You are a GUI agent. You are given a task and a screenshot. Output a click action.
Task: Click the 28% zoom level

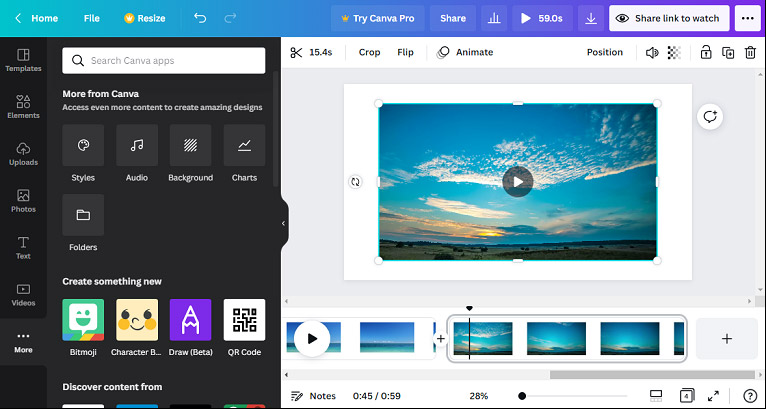479,396
